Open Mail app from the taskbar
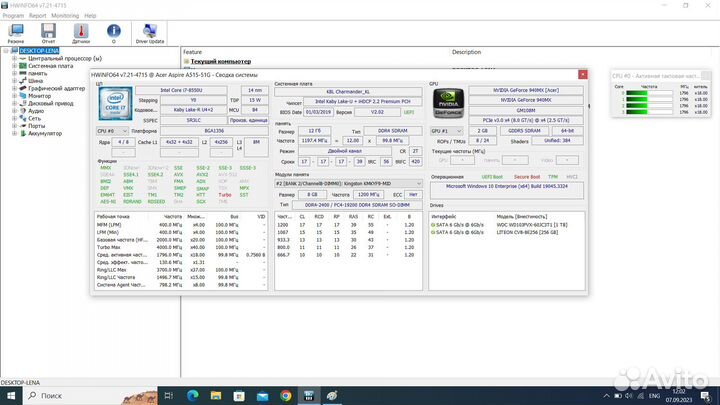This screenshot has height=405, width=720. pyautogui.click(x=263, y=395)
